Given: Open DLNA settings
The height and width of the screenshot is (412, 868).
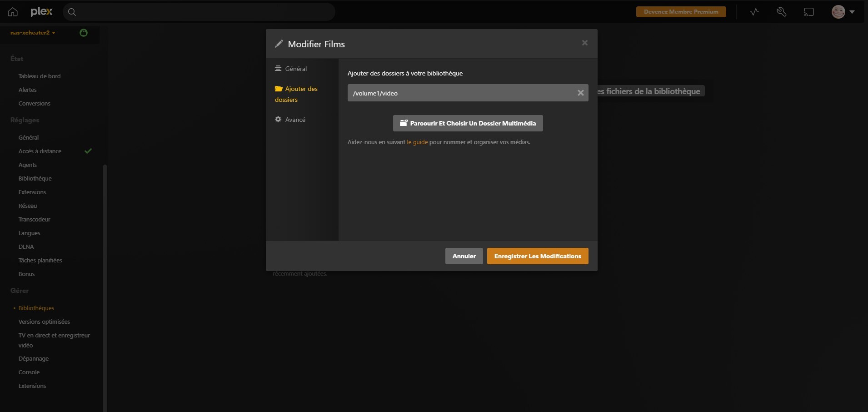Looking at the screenshot, I should [26, 246].
